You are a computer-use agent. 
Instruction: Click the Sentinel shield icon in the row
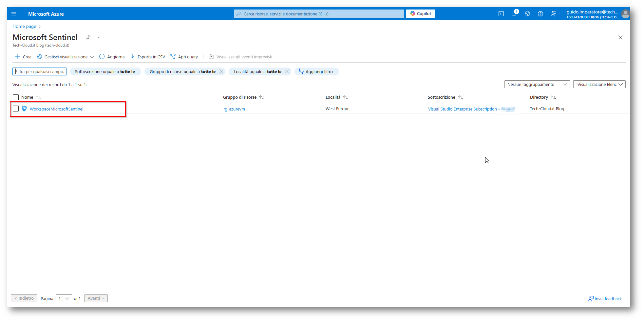[x=24, y=109]
